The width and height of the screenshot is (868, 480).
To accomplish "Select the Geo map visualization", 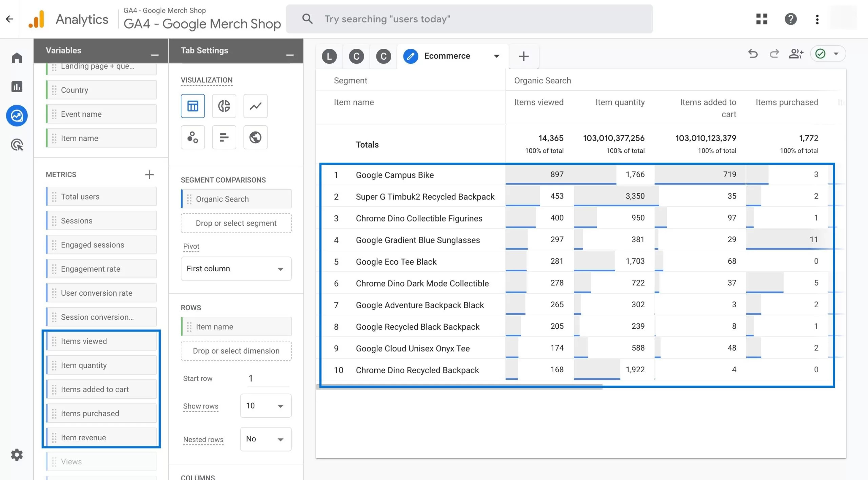I will pos(255,137).
